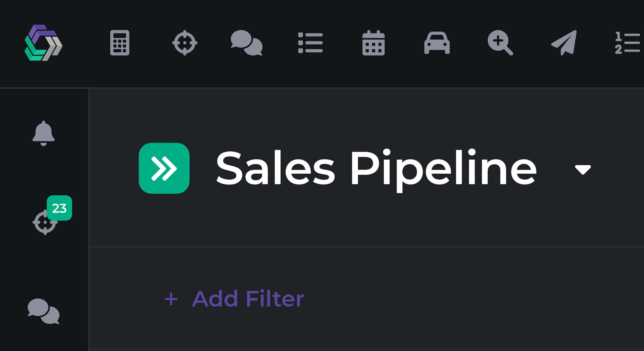Click the green double-chevron Sales Pipeline icon

[x=164, y=168]
